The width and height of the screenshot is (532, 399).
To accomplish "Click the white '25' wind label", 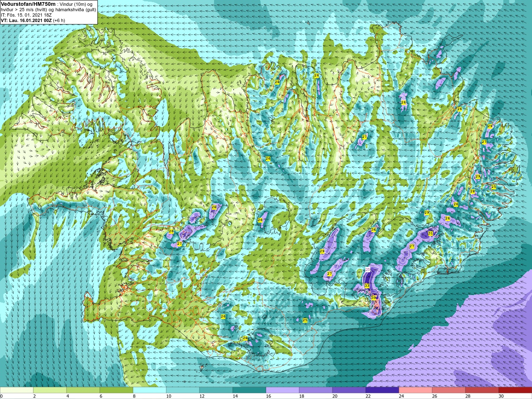I will pyautogui.click(x=367, y=269).
